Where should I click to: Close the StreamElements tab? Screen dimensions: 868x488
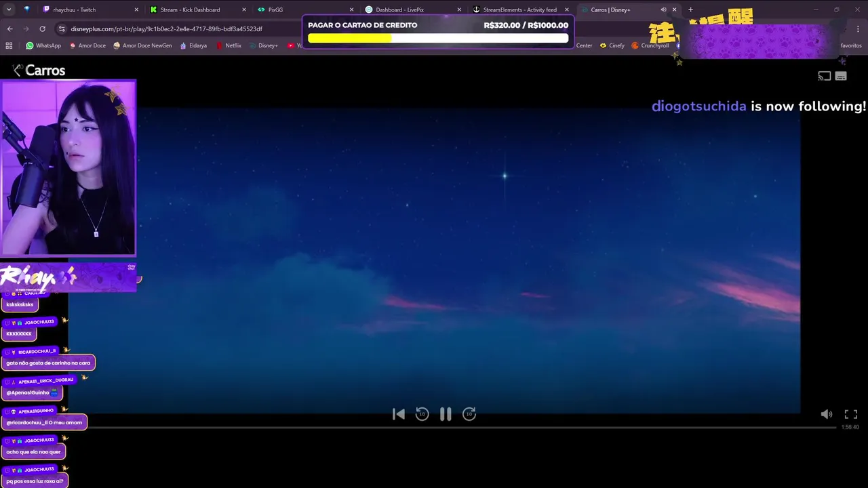pos(567,9)
